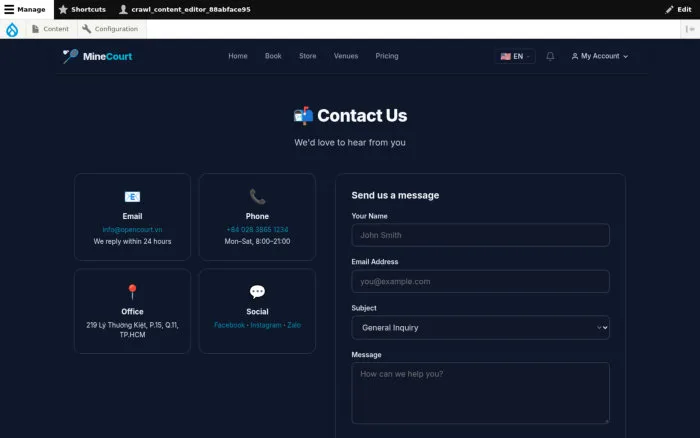Image resolution: width=700 pixels, height=438 pixels.
Task: Open the Content admin menu
Action: click(50, 29)
